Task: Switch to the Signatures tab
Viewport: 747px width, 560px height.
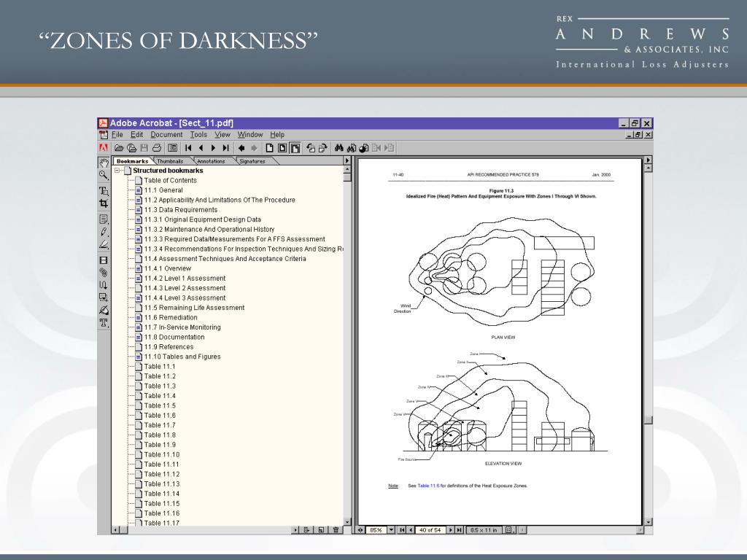Action: (252, 161)
